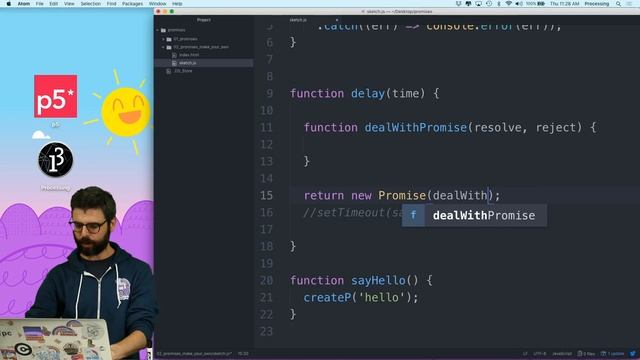Click the Time Machine icon in menu bar
Screen dimensions: 640x360
tap(489, 4)
